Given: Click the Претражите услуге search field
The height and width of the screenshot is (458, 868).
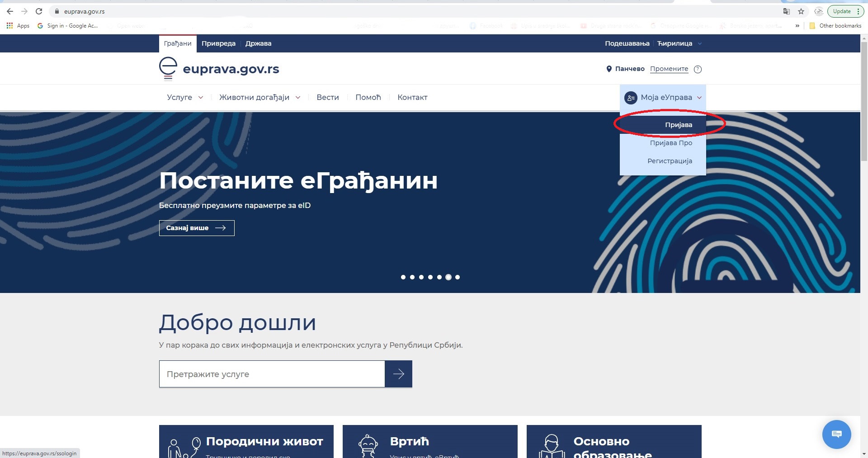Looking at the screenshot, I should pos(272,374).
